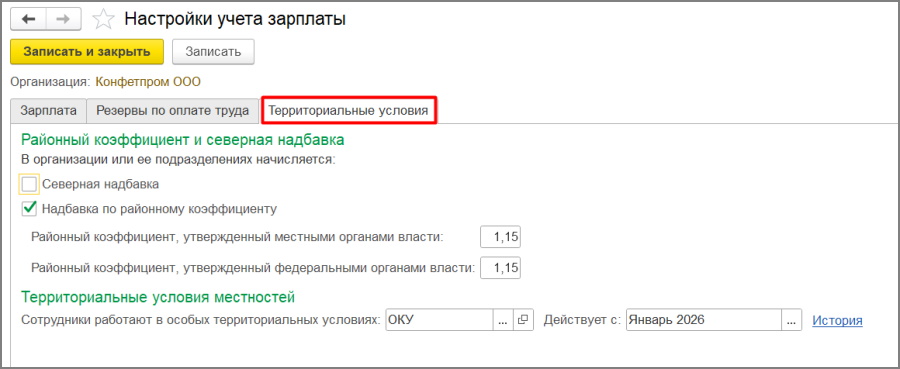The height and width of the screenshot is (369, 900).
Task: Select the Территориальные условия tab
Action: [x=349, y=110]
